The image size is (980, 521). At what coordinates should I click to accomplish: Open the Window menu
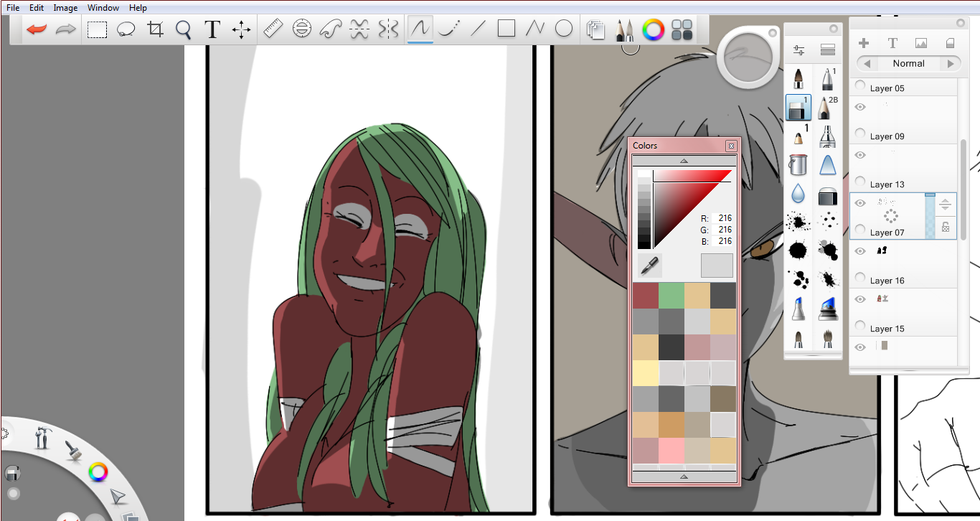click(103, 8)
